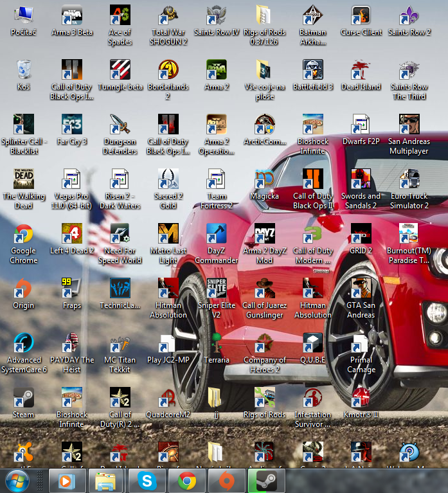Open Windows Explorer from the taskbar
The height and width of the screenshot is (493, 448).
pyautogui.click(x=105, y=480)
